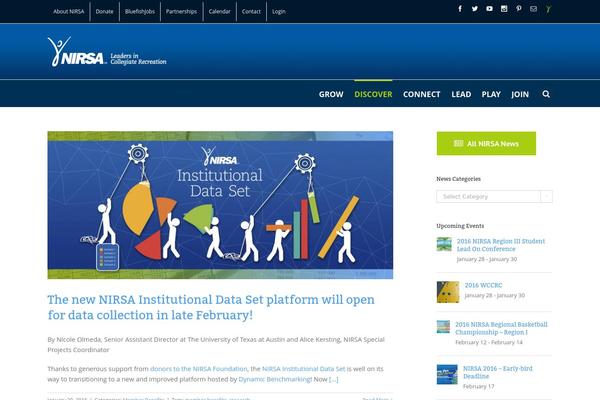The width and height of the screenshot is (600, 400).
Task: Open the 2016 WCCRC event link
Action: click(483, 285)
